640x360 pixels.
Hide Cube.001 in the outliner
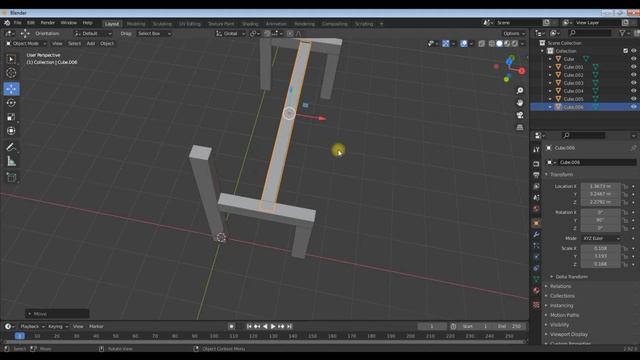(633, 67)
